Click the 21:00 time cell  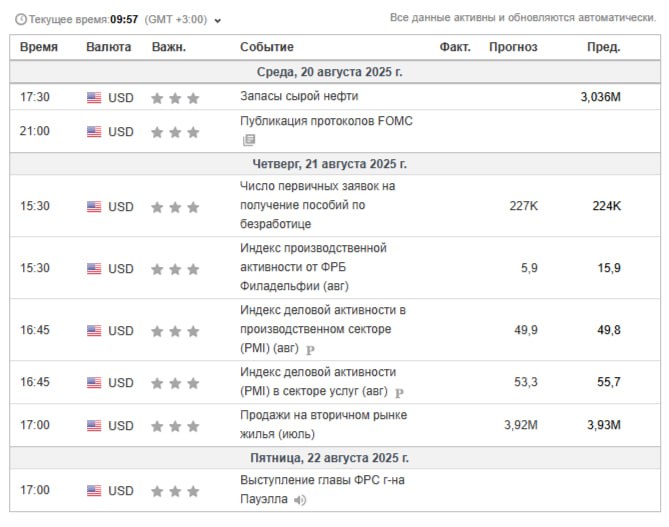click(35, 131)
